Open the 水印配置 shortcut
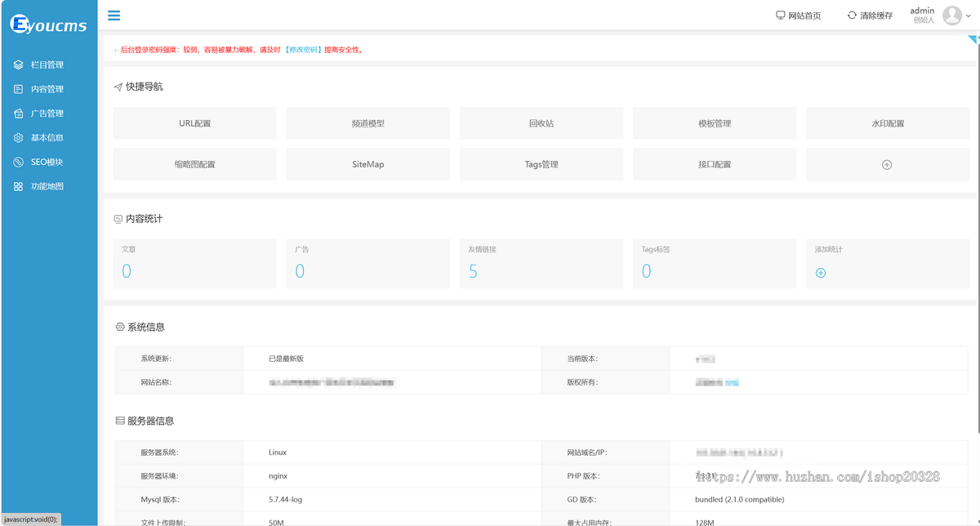This screenshot has height=526, width=980. coord(888,123)
